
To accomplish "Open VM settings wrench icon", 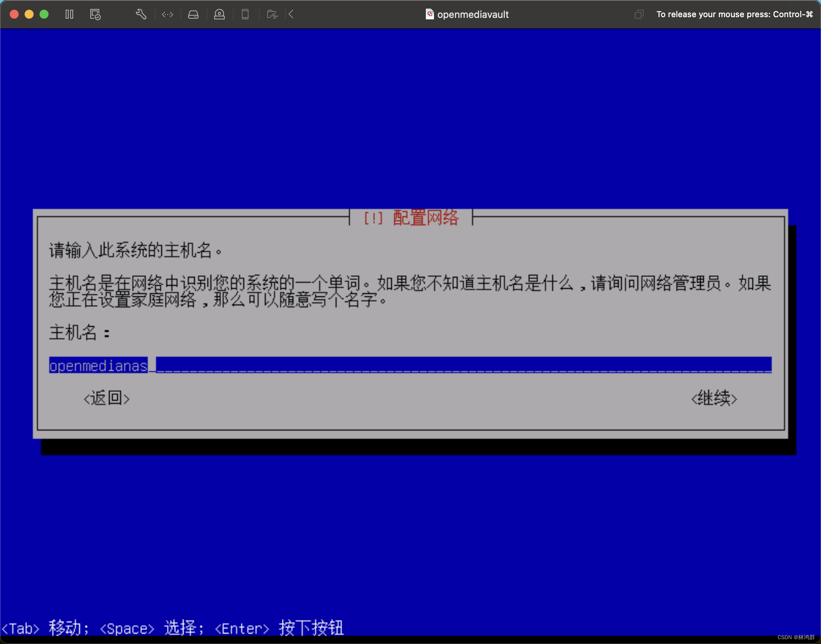I will pyautogui.click(x=141, y=14).
